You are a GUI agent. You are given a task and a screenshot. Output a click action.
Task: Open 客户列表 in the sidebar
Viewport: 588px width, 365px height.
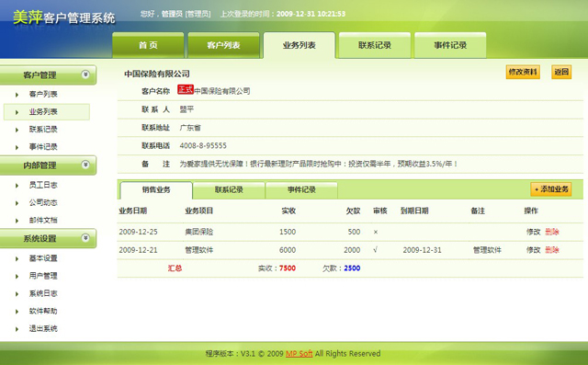pos(43,94)
